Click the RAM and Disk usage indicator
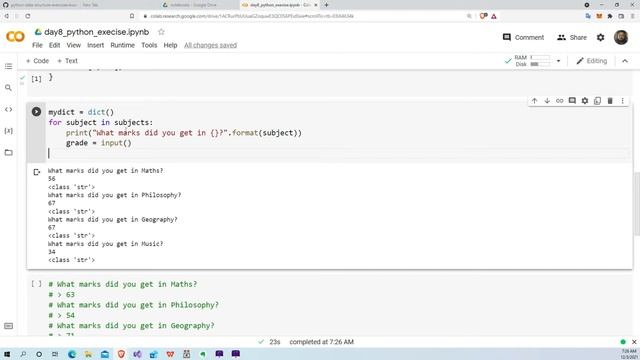Viewport: 640px width, 360px height. click(x=532, y=61)
